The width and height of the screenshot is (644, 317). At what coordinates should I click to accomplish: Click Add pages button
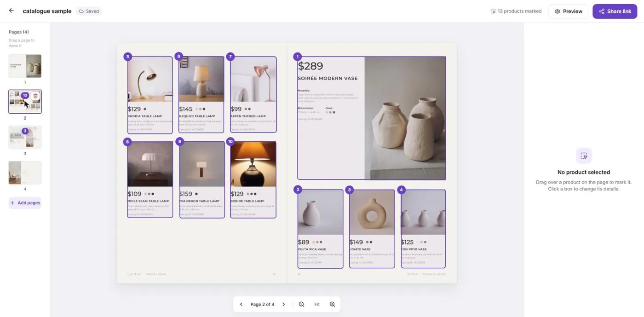(25, 203)
